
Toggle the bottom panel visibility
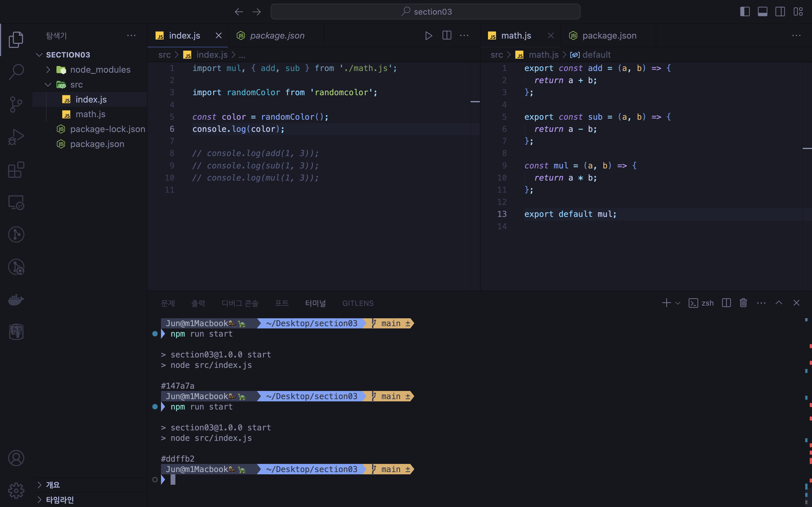(x=762, y=12)
